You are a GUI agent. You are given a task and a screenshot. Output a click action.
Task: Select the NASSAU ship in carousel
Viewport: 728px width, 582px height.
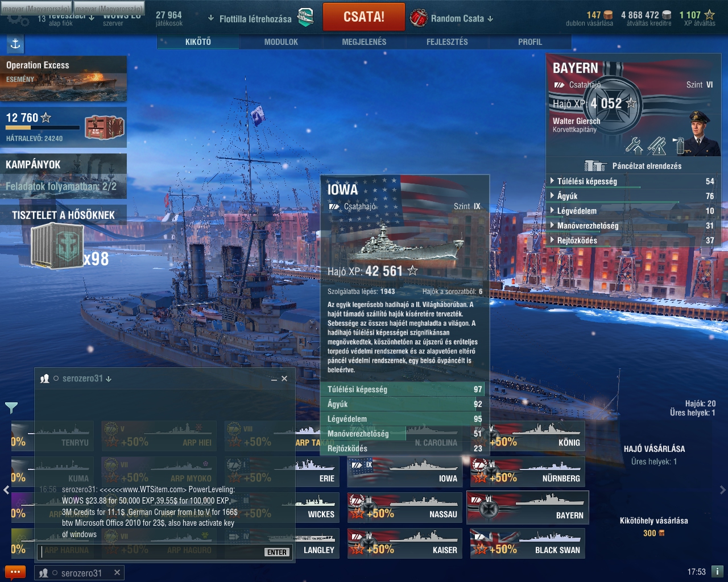[x=404, y=508]
